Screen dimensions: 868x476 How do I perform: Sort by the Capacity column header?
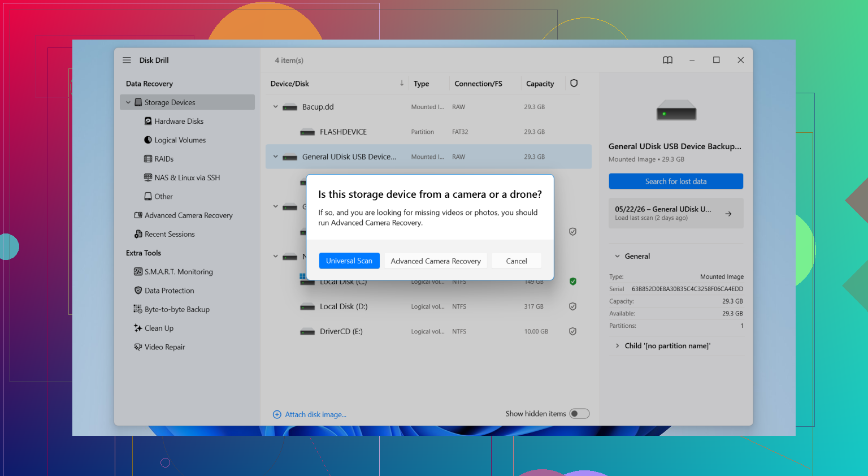point(540,84)
